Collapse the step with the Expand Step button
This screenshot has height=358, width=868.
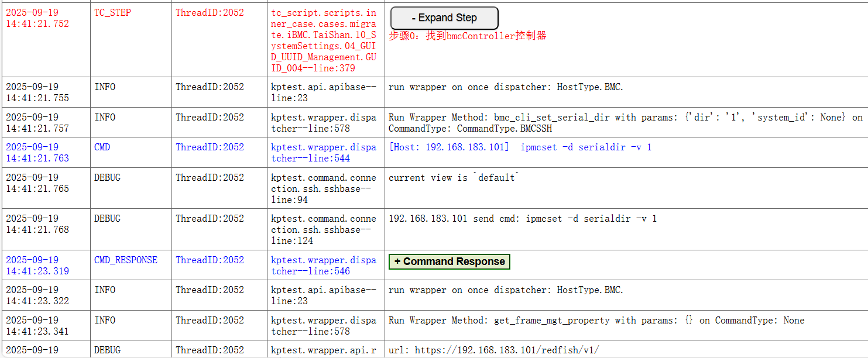point(444,18)
